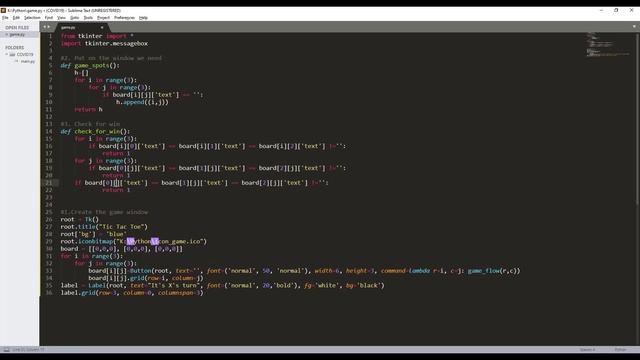Open the Edit menu
The image size is (640, 360).
[16, 18]
